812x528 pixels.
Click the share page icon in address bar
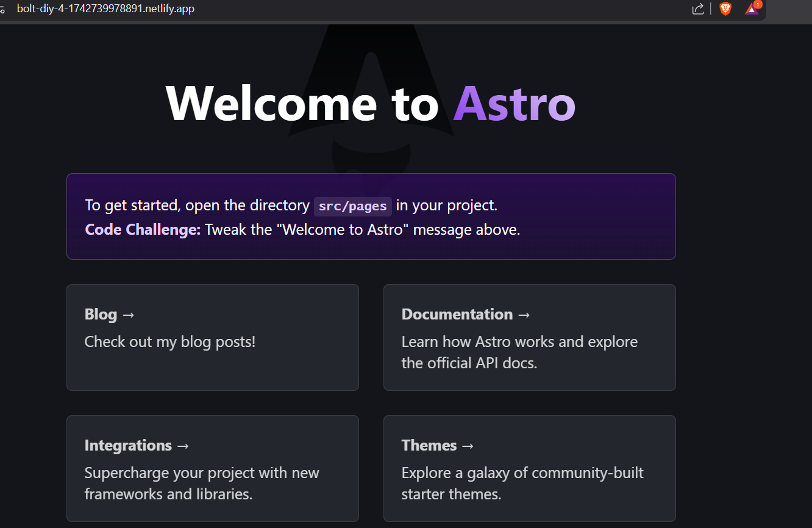point(698,9)
